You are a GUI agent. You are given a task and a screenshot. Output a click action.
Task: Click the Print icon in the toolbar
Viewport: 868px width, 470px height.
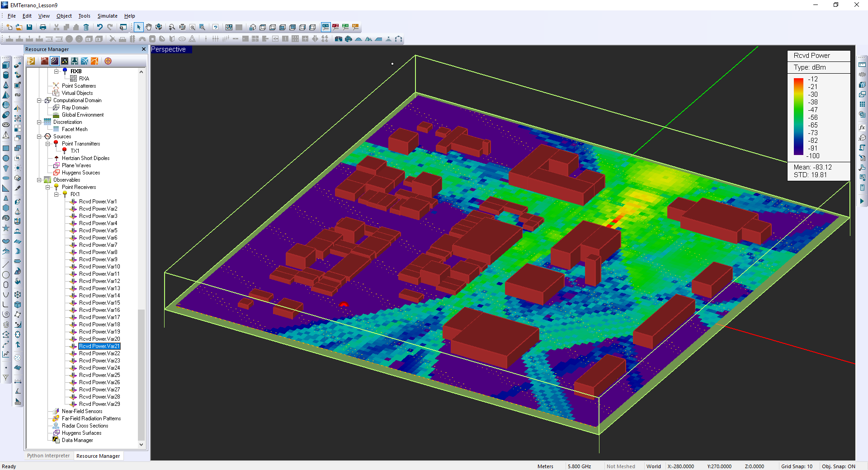tap(43, 27)
